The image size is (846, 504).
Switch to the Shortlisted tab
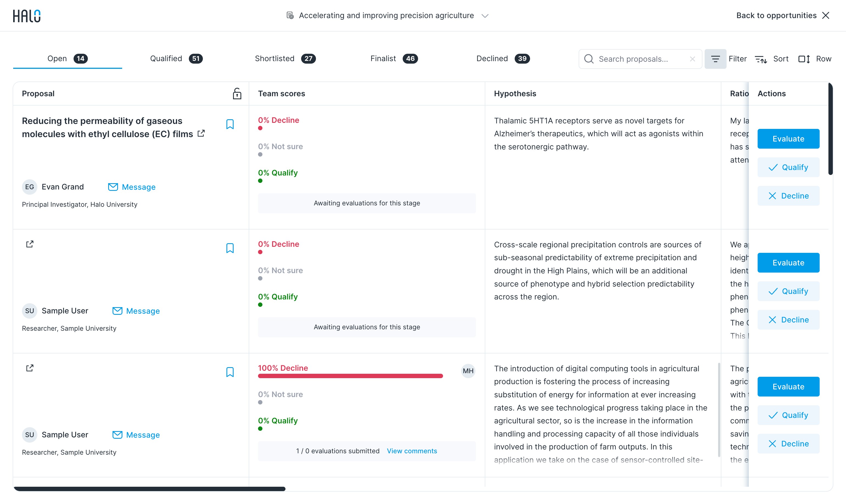(x=285, y=58)
